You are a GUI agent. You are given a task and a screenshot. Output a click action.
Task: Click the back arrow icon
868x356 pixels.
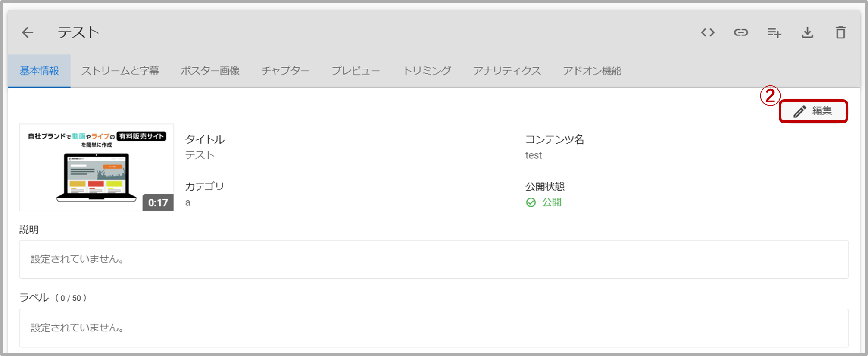[28, 32]
